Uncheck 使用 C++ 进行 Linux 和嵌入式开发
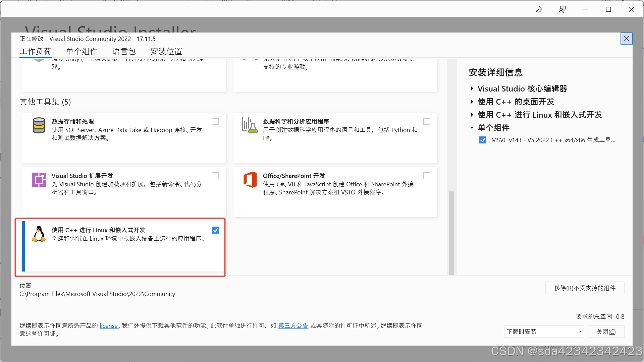The height and width of the screenshot is (362, 644). click(215, 230)
